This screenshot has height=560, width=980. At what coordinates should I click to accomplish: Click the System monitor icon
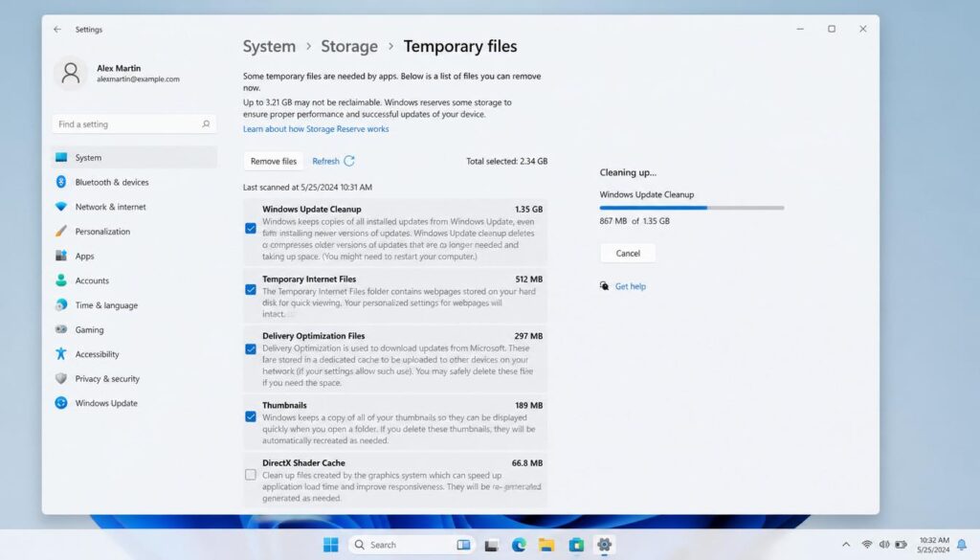coord(60,158)
